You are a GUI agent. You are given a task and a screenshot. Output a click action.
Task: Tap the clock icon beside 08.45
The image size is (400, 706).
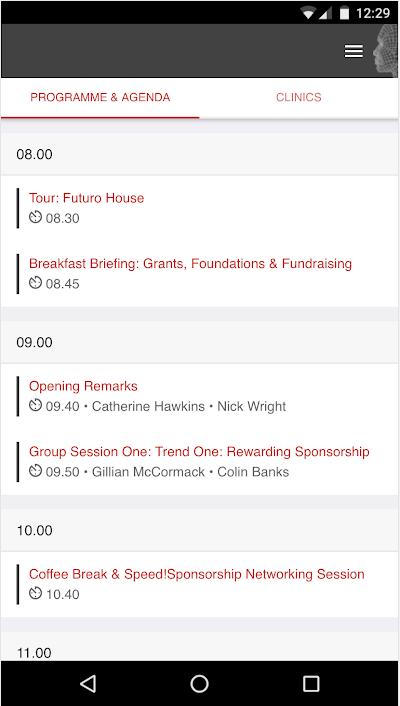[36, 283]
